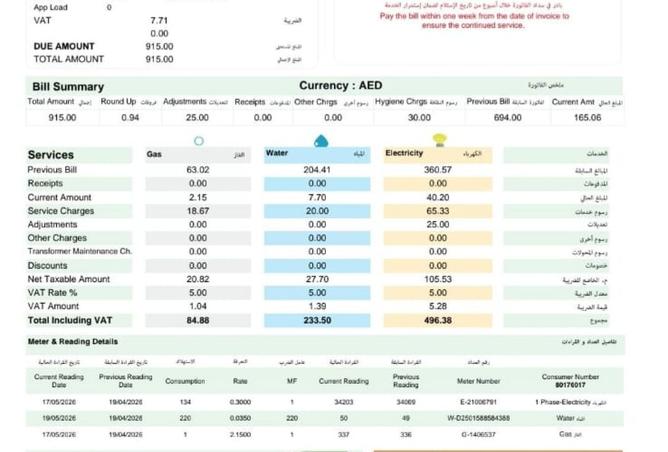The width and height of the screenshot is (668, 452).
Task: Click the Adjustments value 25.00 in summary
Action: [197, 118]
